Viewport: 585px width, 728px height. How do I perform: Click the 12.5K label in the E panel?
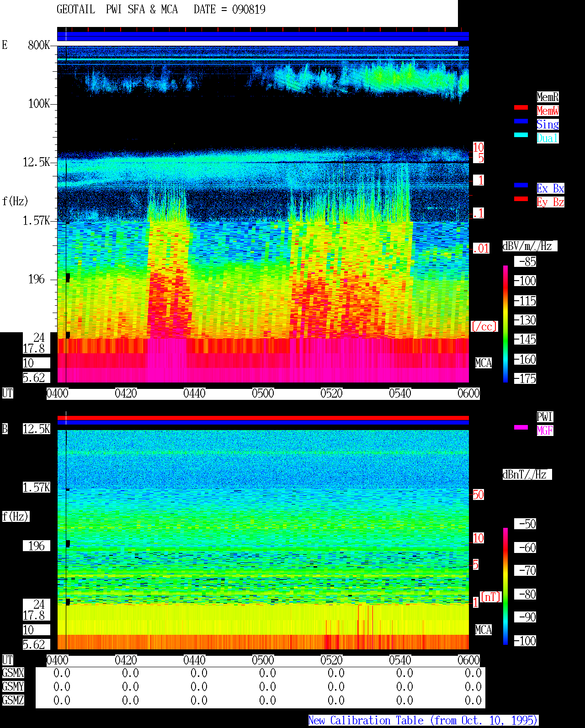pyautogui.click(x=37, y=162)
